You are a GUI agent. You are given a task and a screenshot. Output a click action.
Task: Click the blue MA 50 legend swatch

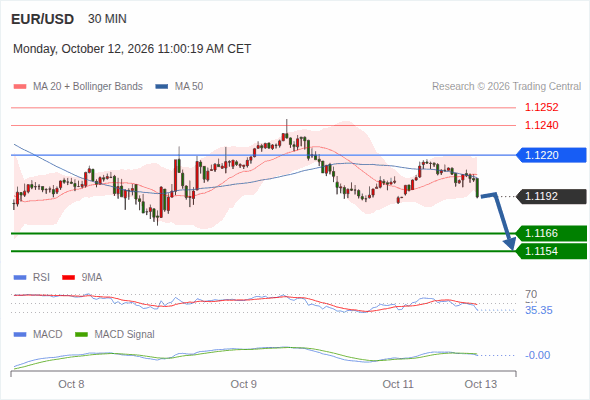(162, 87)
